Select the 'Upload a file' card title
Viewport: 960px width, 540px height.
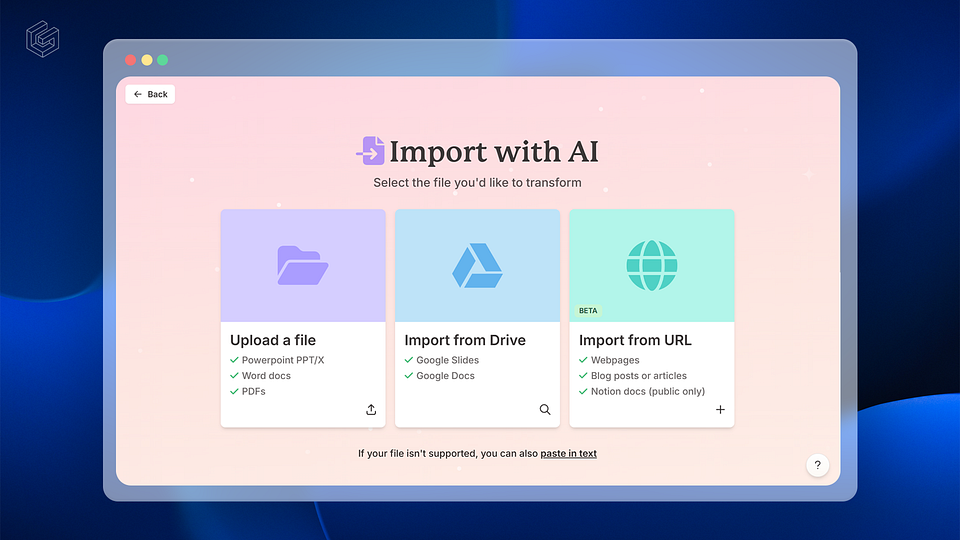(273, 340)
